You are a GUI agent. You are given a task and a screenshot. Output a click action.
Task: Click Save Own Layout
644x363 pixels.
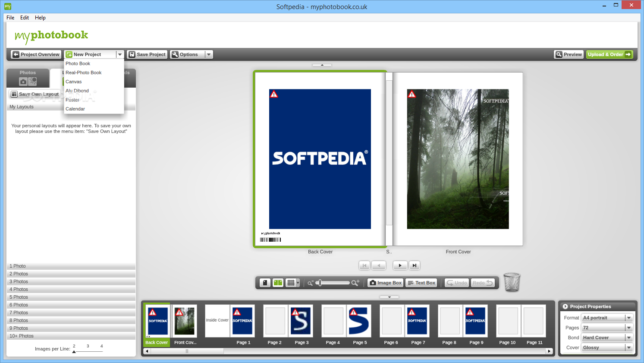point(35,94)
